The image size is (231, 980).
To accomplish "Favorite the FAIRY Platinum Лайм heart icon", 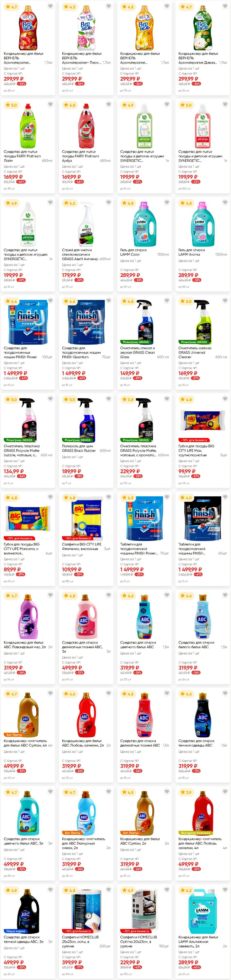I will click(50, 104).
